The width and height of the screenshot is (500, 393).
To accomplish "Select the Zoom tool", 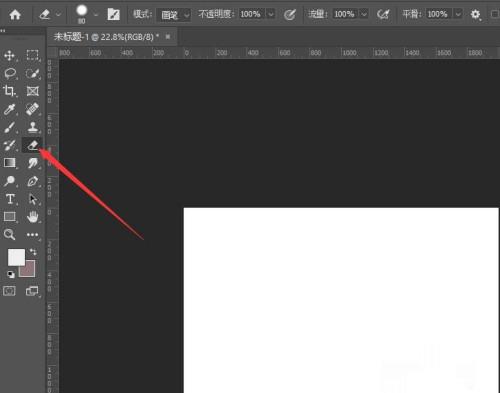I will (9, 235).
